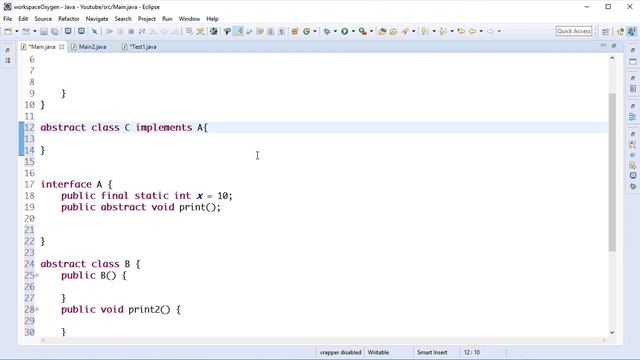Viewport: 640px width, 360px height.
Task: Click the vrapper disabled status entry
Action: [x=340, y=352]
